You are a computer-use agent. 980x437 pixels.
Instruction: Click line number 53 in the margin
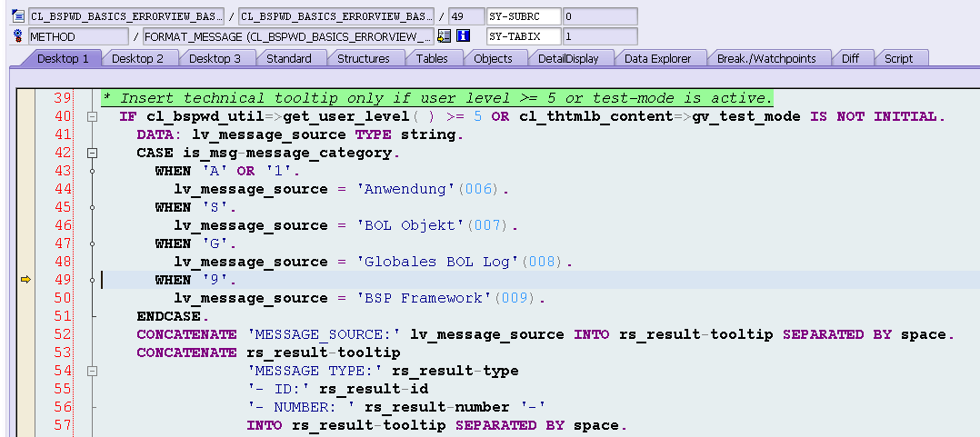click(63, 353)
